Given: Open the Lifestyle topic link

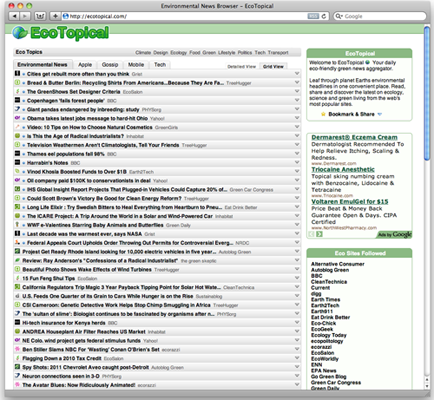Looking at the screenshot, I should (x=227, y=52).
